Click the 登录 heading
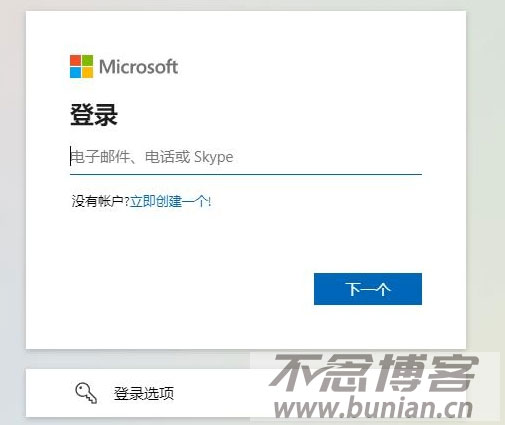The image size is (505, 425). click(x=94, y=114)
